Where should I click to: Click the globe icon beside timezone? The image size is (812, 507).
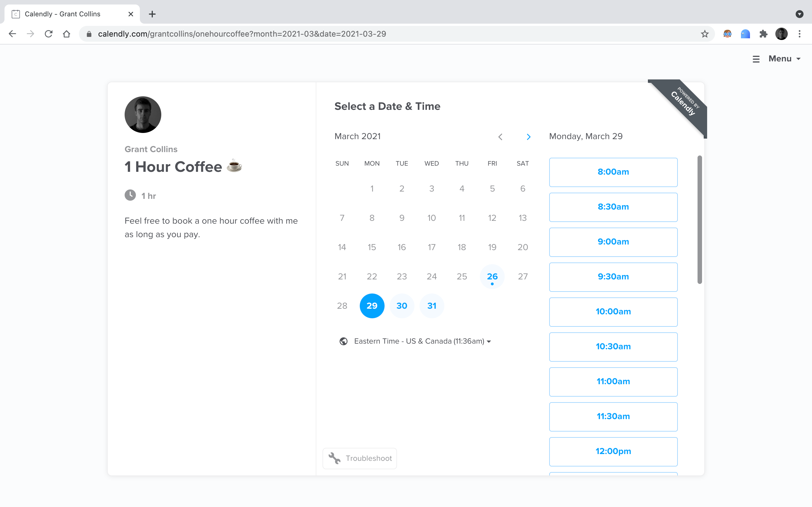(343, 341)
